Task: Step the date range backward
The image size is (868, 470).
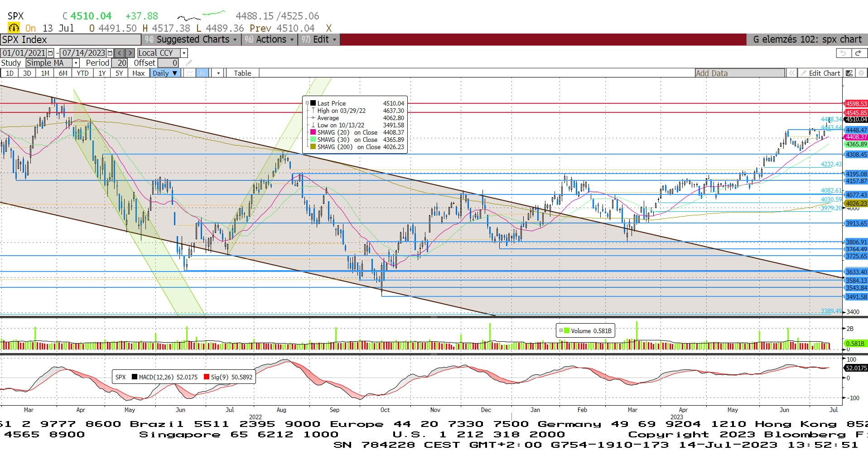Action: click(x=120, y=53)
